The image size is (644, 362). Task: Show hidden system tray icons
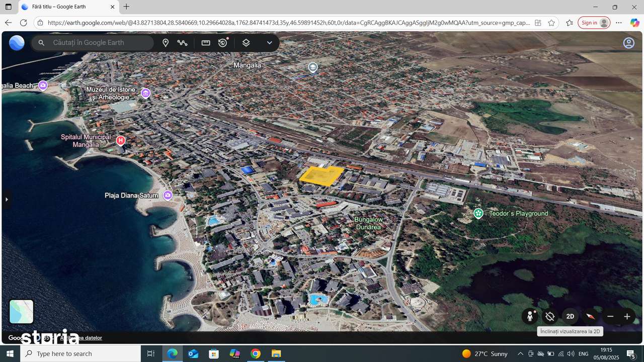pos(520,353)
